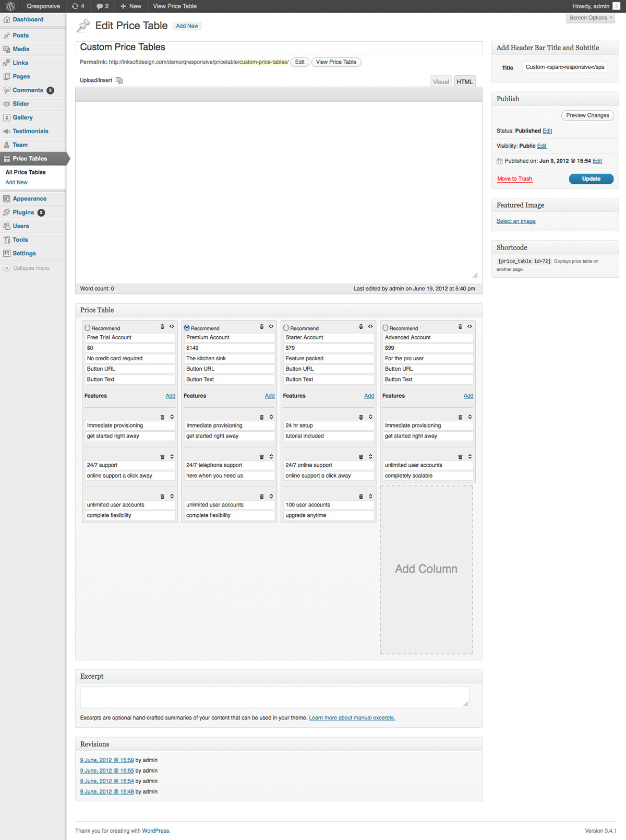This screenshot has height=840, width=626.
Task: Select Recommend radio for Advanced Account
Action: pos(386,328)
